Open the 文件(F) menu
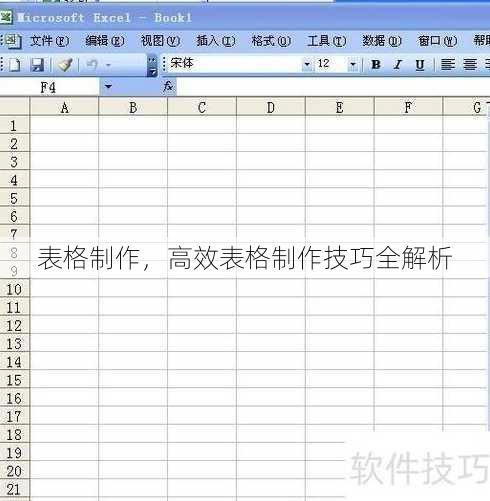Screen dimensions: 490x501 click(x=49, y=41)
